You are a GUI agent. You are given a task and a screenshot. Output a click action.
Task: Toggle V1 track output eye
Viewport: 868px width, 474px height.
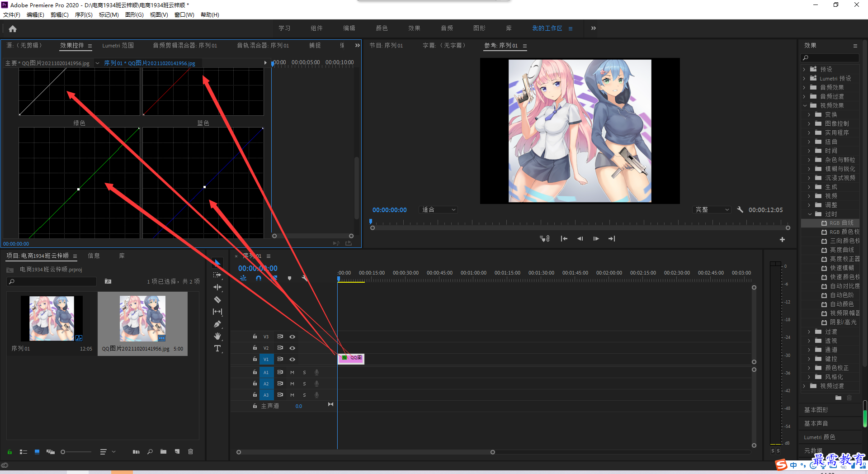[292, 359]
